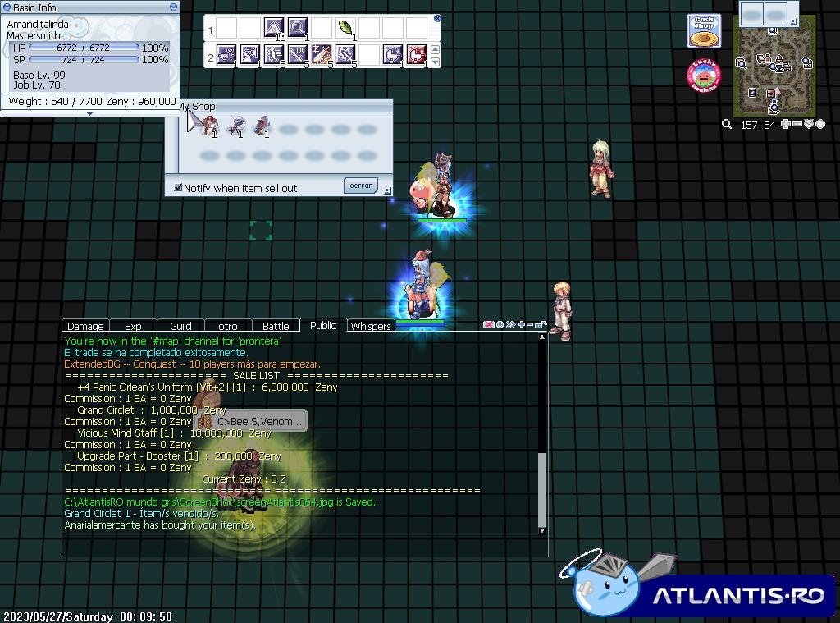Collapse the Basic Info window

coord(173,7)
